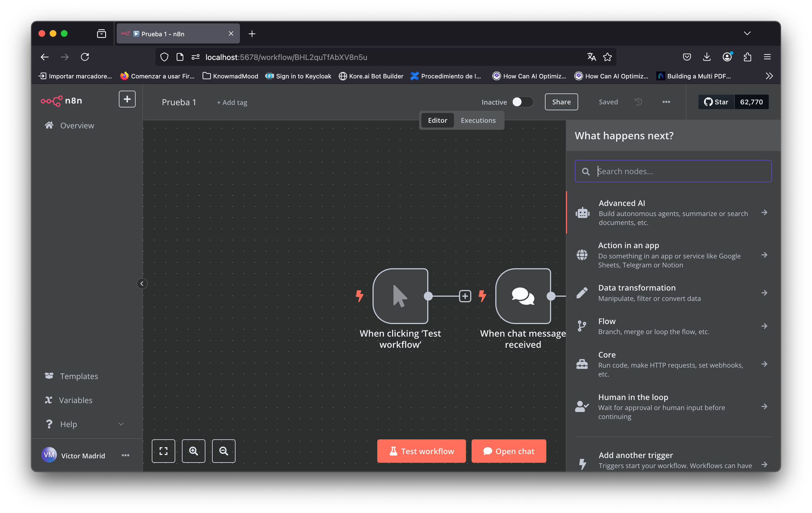The height and width of the screenshot is (513, 812).
Task: Open the workflow history icon
Action: pyautogui.click(x=638, y=102)
